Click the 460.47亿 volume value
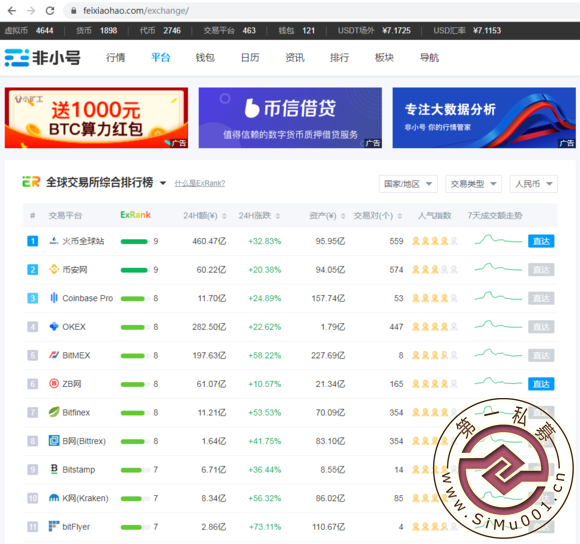Viewport: 580px width, 544px height. click(x=209, y=241)
